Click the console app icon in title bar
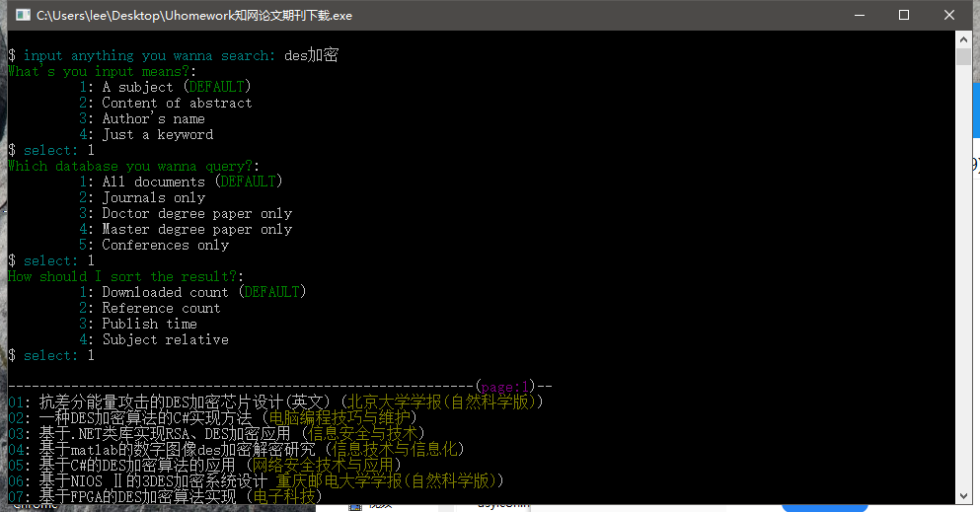The image size is (980, 512). click(x=23, y=16)
